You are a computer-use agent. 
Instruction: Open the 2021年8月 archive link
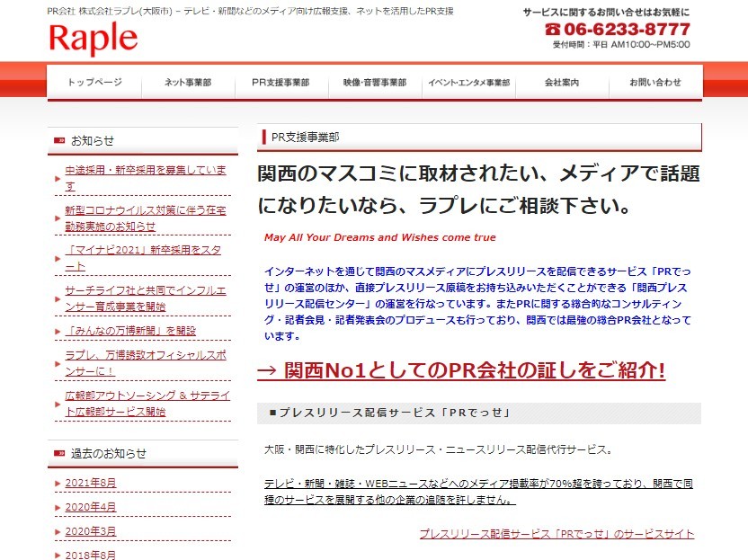(91, 483)
